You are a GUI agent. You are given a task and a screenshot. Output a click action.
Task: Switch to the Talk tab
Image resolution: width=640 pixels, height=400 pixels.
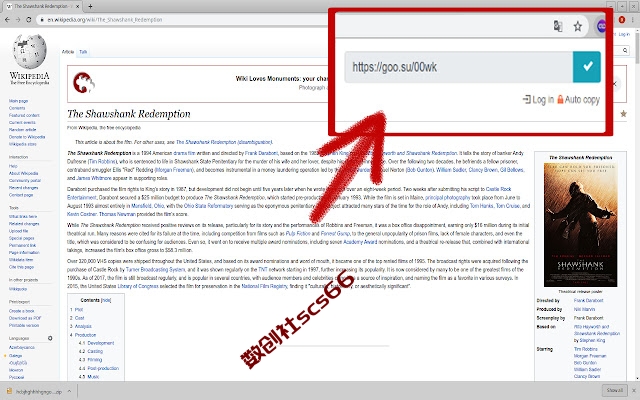83,52
